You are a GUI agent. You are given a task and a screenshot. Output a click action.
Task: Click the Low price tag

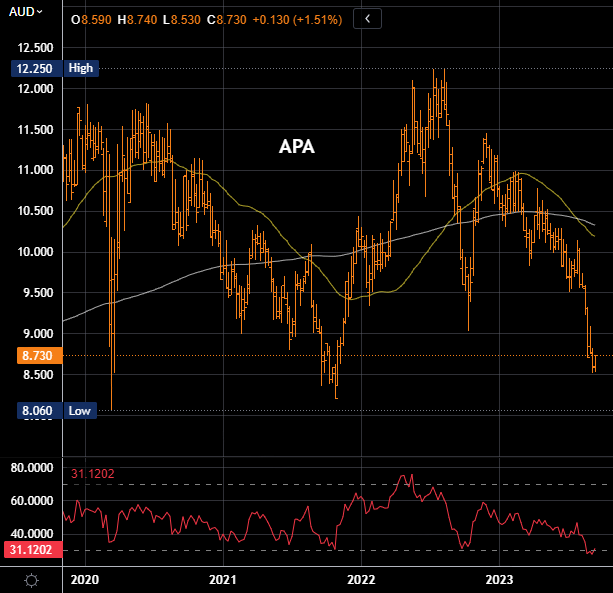[80, 411]
